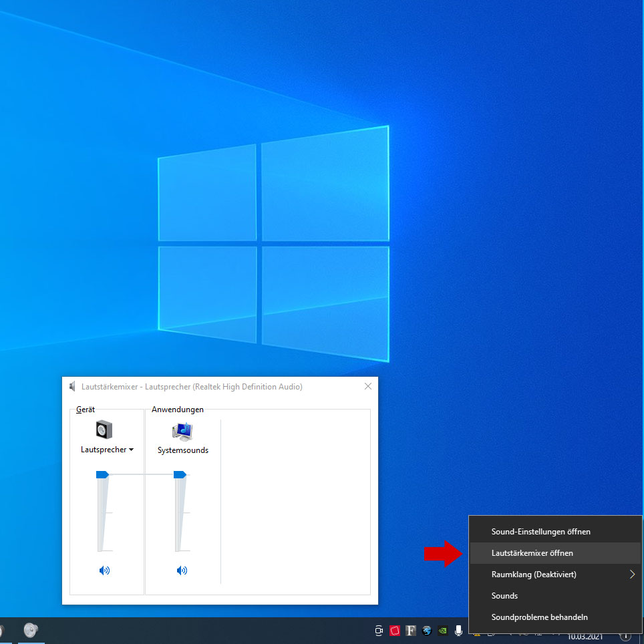Click the globe tray icon
Viewport: 644px width, 644px height.
click(x=427, y=631)
